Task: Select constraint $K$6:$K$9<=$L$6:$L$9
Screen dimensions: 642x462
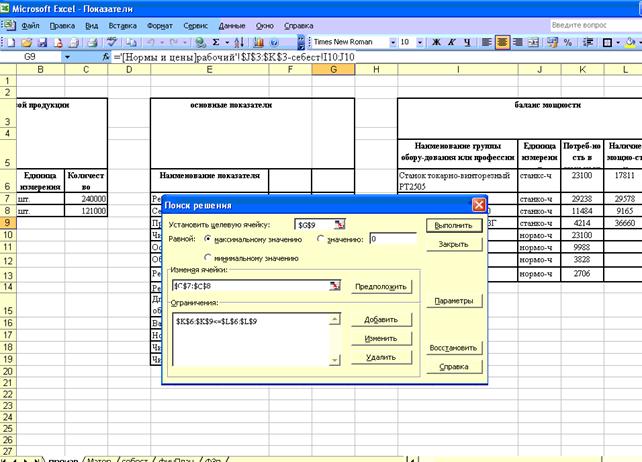Action: tap(217, 322)
